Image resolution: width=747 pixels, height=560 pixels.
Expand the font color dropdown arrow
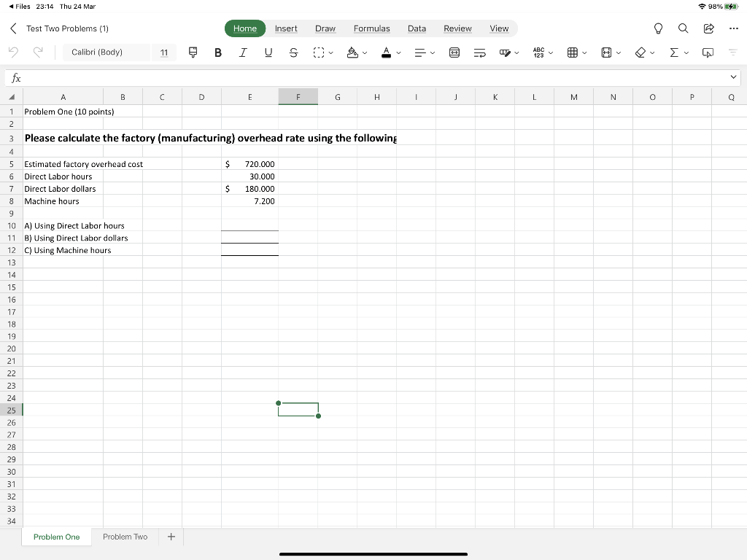pos(399,52)
